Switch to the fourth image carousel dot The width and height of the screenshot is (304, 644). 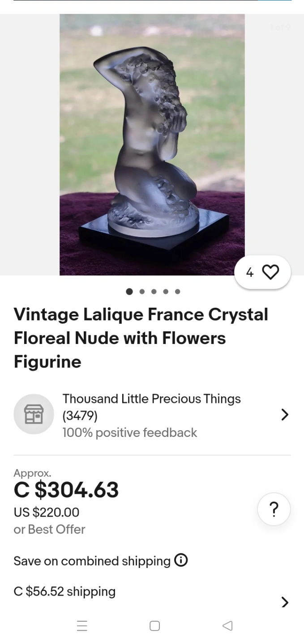point(166,292)
